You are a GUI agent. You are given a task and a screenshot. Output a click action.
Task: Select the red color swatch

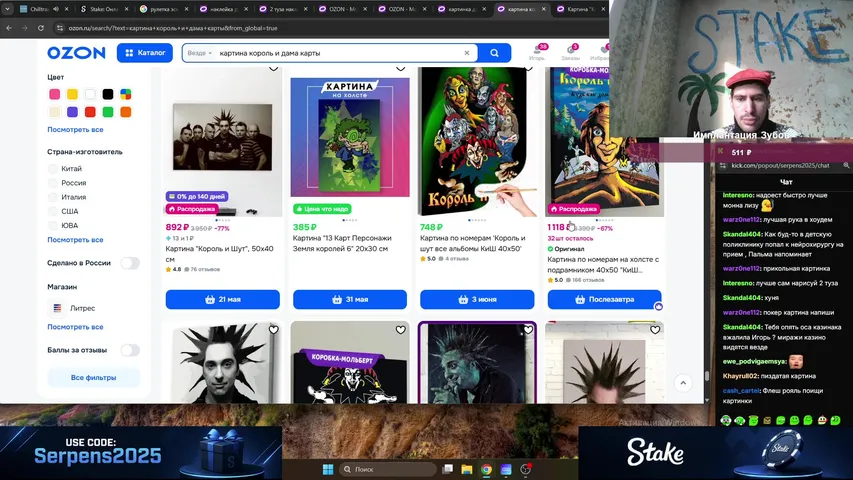coord(90,112)
